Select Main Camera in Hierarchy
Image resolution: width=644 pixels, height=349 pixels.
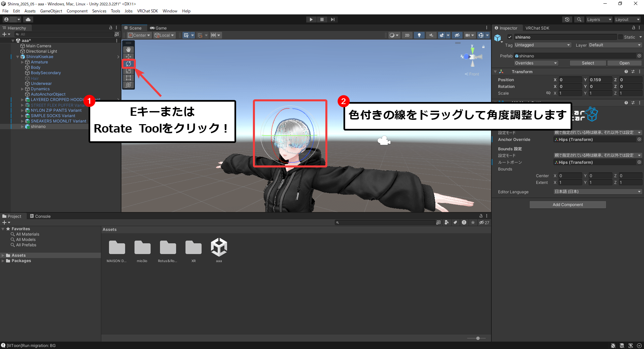click(x=39, y=46)
